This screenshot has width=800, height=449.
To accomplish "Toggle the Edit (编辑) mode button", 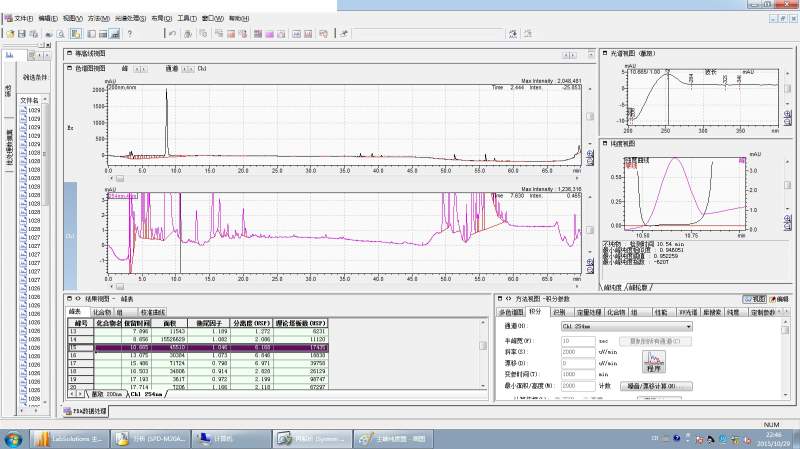I will 778,298.
